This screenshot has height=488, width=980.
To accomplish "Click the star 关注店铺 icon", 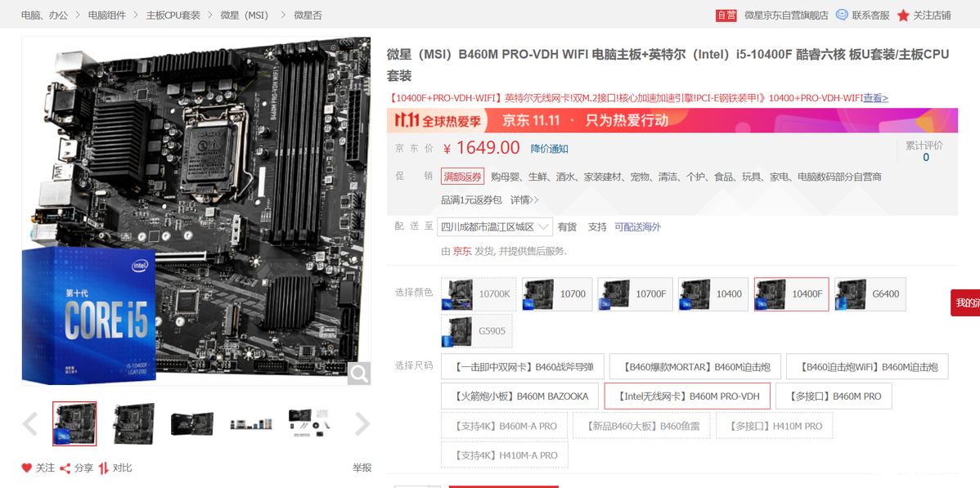I will [903, 15].
